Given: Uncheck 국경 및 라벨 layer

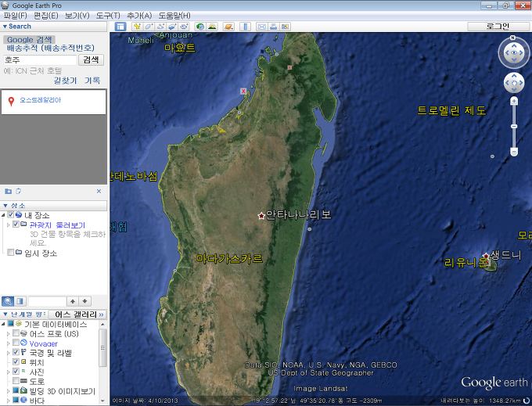Looking at the screenshot, I should [16, 352].
